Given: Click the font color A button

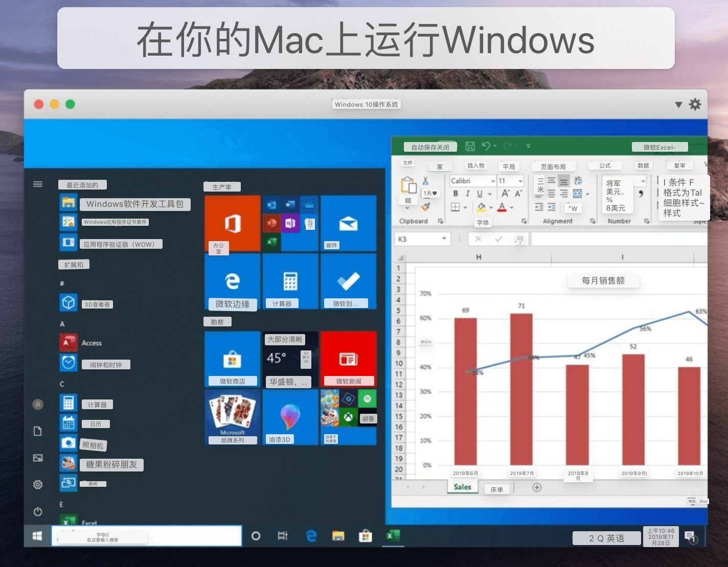Looking at the screenshot, I should click(502, 207).
